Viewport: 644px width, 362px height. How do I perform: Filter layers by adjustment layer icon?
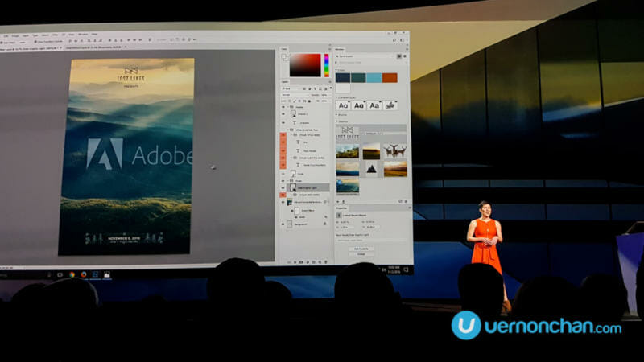[x=310, y=89]
